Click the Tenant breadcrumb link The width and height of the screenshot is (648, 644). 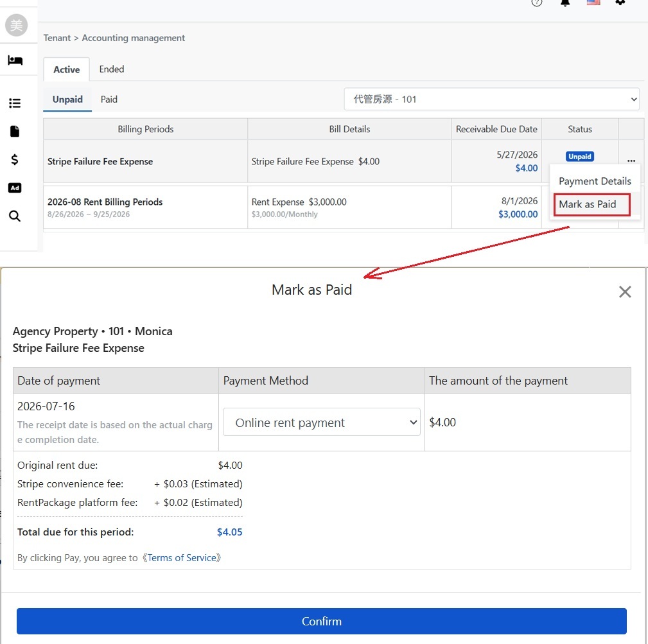[57, 38]
